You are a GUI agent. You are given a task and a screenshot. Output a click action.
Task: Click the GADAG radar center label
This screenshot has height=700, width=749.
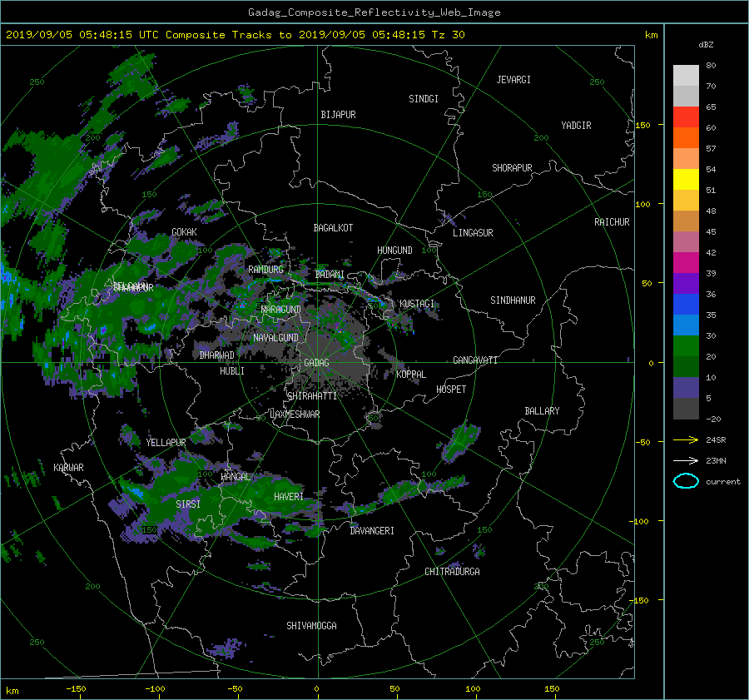[x=317, y=363]
